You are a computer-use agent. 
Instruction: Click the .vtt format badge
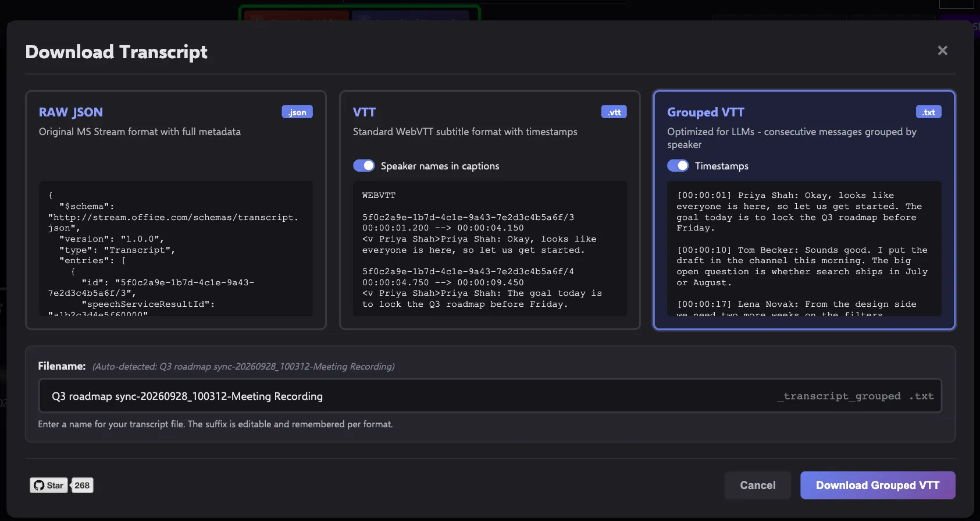[x=614, y=112]
